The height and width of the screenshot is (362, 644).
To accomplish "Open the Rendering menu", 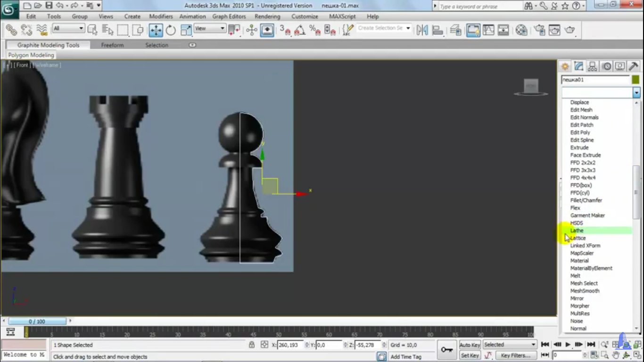I will [267, 16].
